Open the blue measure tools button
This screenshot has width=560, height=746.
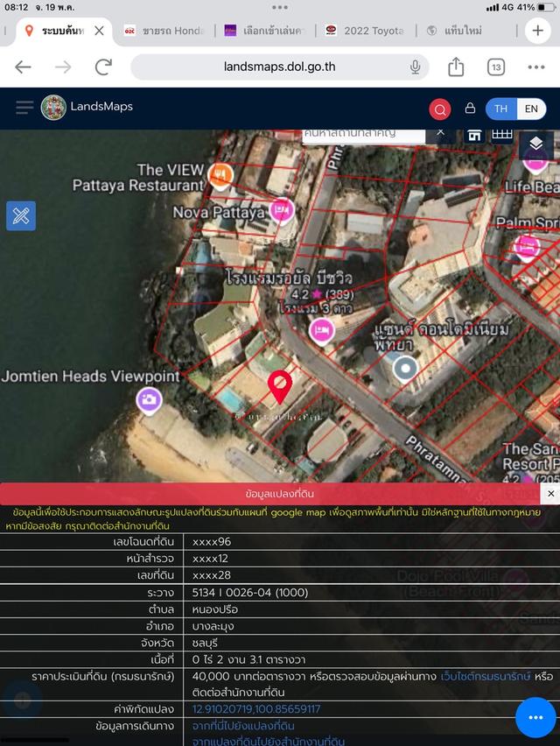point(21,216)
